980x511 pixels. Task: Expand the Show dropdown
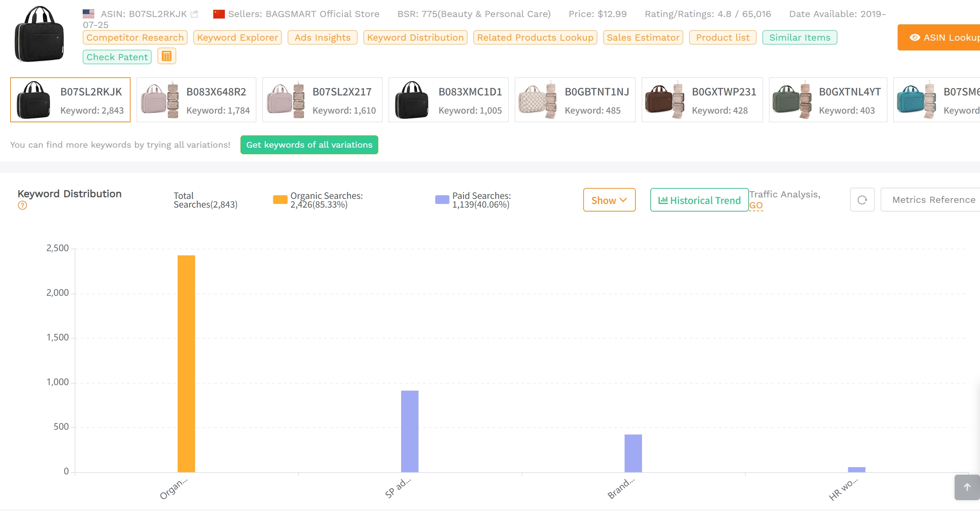coord(609,200)
